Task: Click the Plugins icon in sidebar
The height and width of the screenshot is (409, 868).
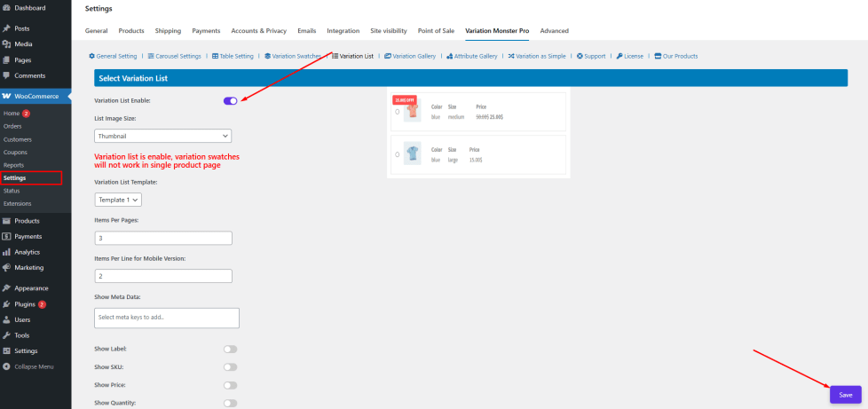Action: [6, 304]
